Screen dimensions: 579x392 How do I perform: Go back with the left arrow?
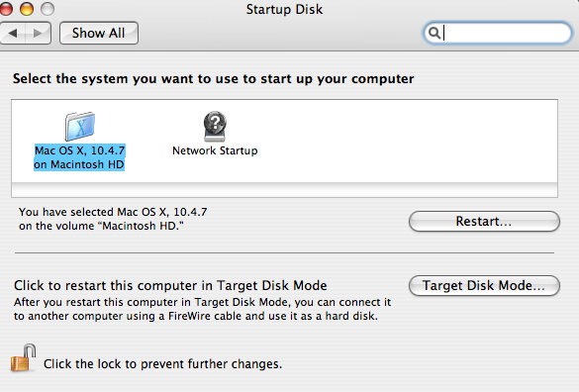coord(13,34)
